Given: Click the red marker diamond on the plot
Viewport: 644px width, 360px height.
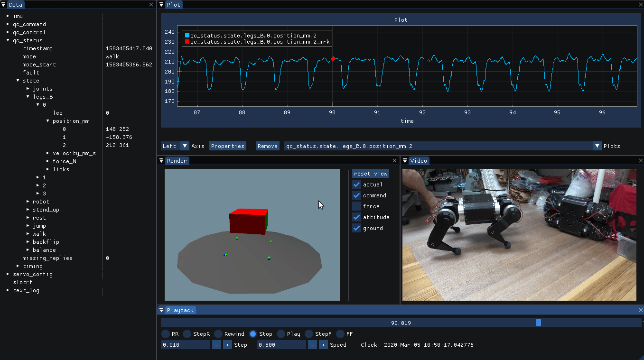Looking at the screenshot, I should pos(333,58).
